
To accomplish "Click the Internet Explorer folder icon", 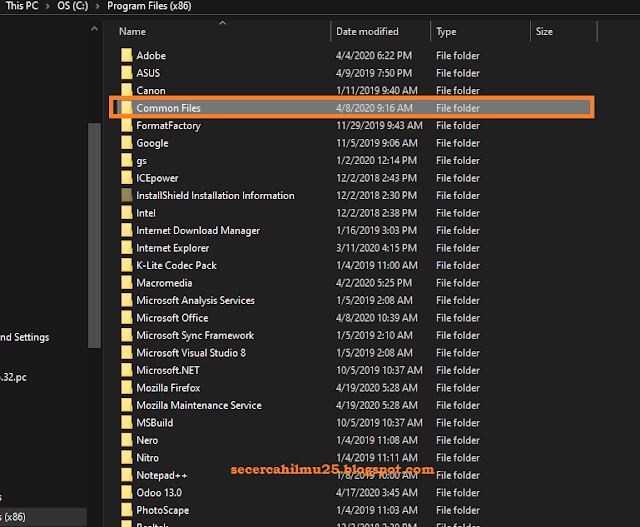I will 127,248.
